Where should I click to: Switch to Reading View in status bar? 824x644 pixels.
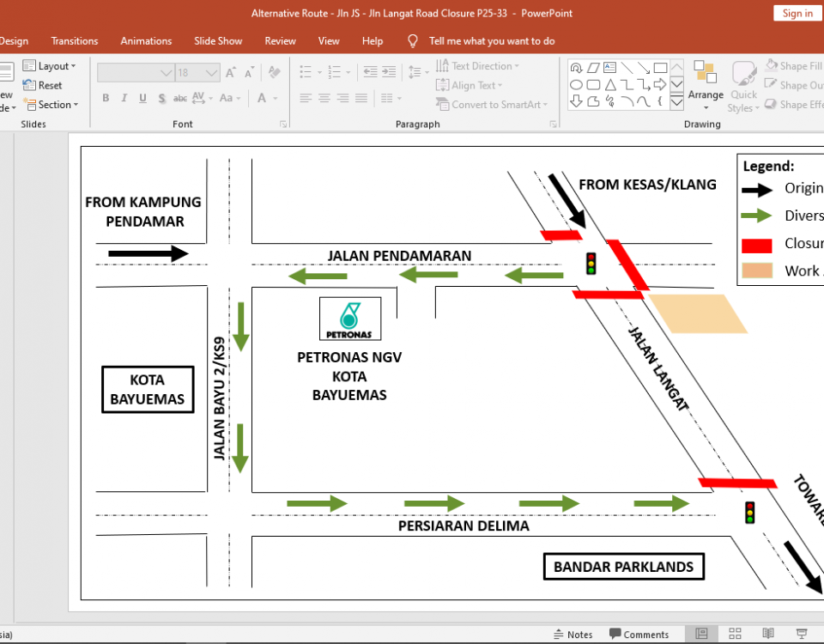point(768,634)
